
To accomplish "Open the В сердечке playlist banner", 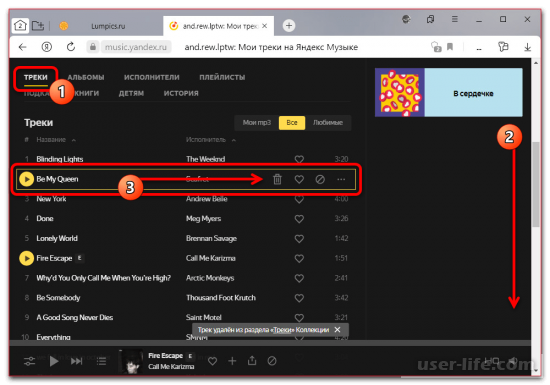I will pyautogui.click(x=449, y=92).
